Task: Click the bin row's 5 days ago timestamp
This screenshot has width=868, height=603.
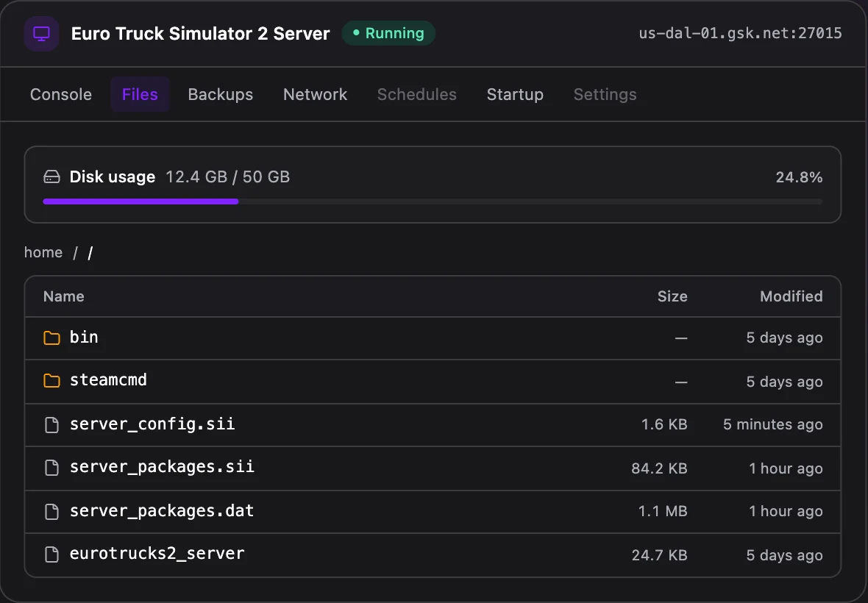Action: tap(784, 338)
